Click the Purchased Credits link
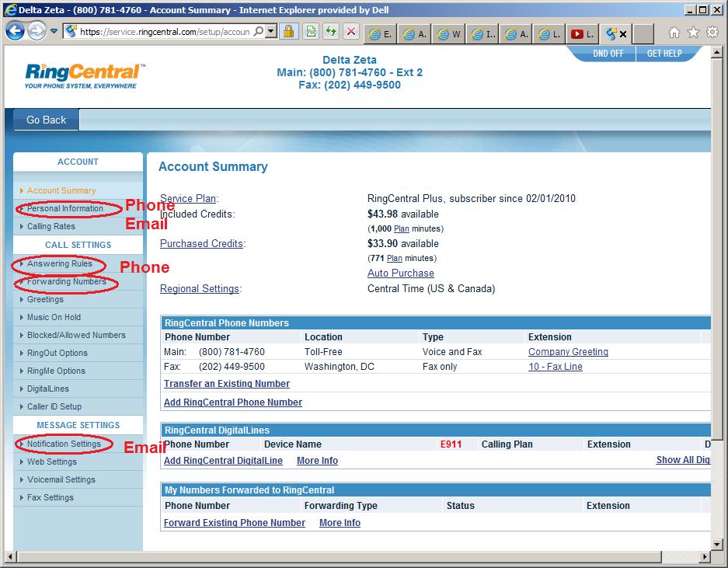The height and width of the screenshot is (568, 728). click(201, 243)
